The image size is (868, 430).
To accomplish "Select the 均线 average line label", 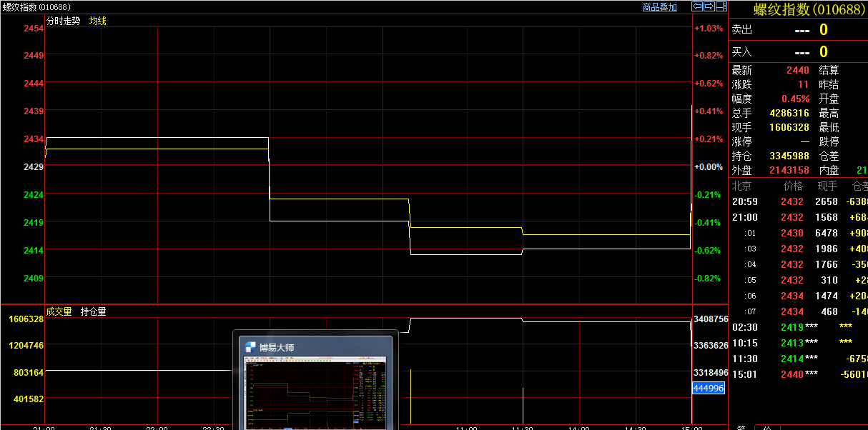I will point(97,21).
